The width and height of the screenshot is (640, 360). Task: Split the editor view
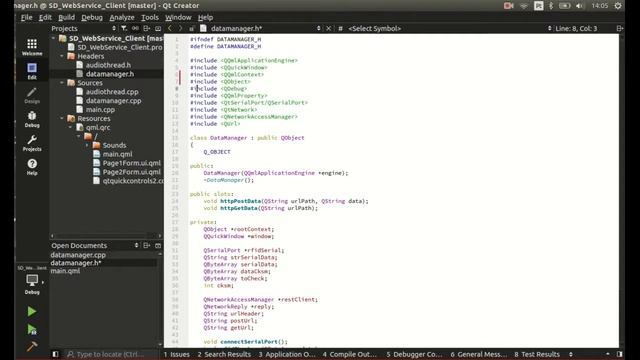620,28
